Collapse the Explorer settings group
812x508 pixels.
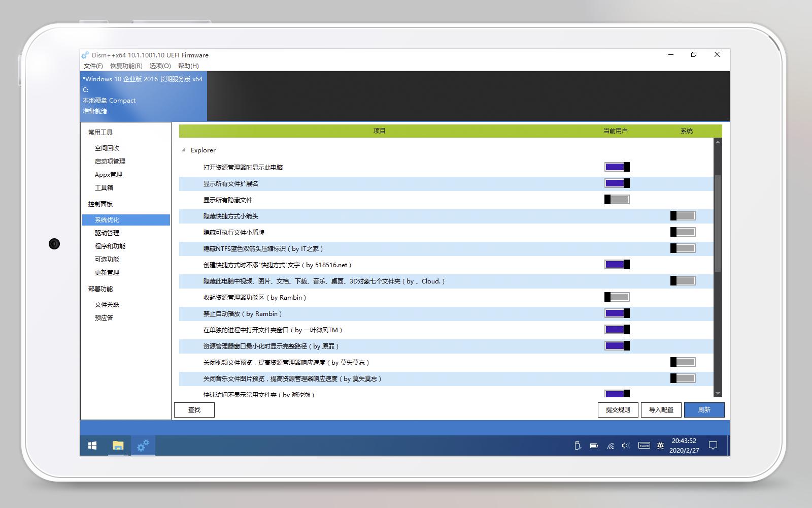pos(183,150)
